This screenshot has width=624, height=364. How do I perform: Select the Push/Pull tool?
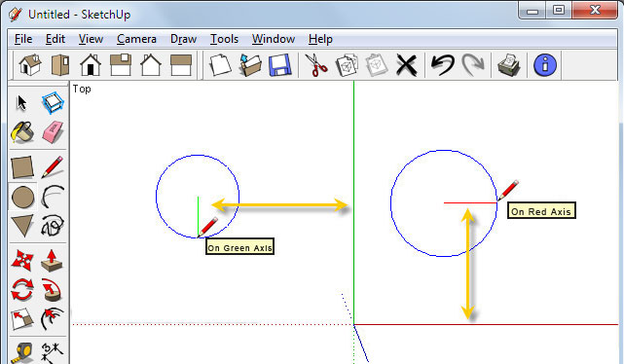tap(52, 261)
